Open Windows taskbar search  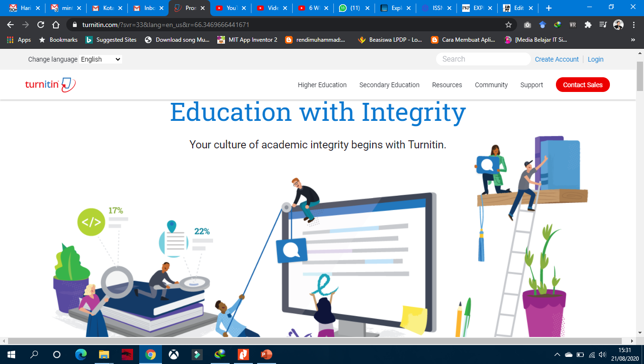pyautogui.click(x=34, y=354)
